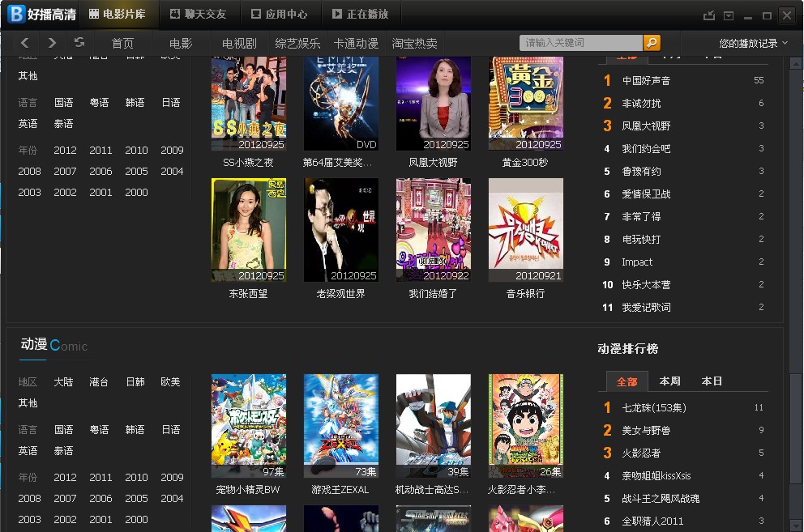This screenshot has width=804, height=532.
Task: Filter variety shows by year 2006
Action: [x=100, y=171]
